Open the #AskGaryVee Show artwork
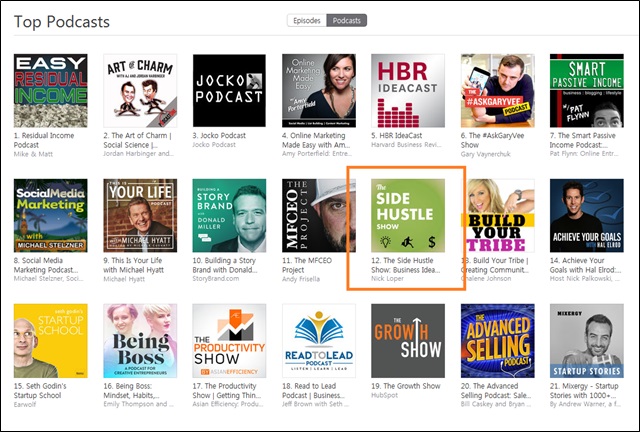This screenshot has height=432, width=640. click(496, 90)
